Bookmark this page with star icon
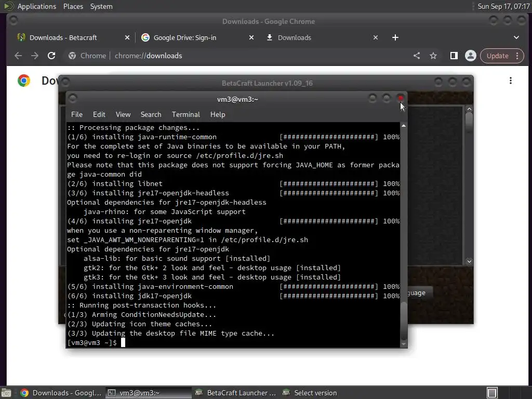This screenshot has width=532, height=399. pos(433,56)
